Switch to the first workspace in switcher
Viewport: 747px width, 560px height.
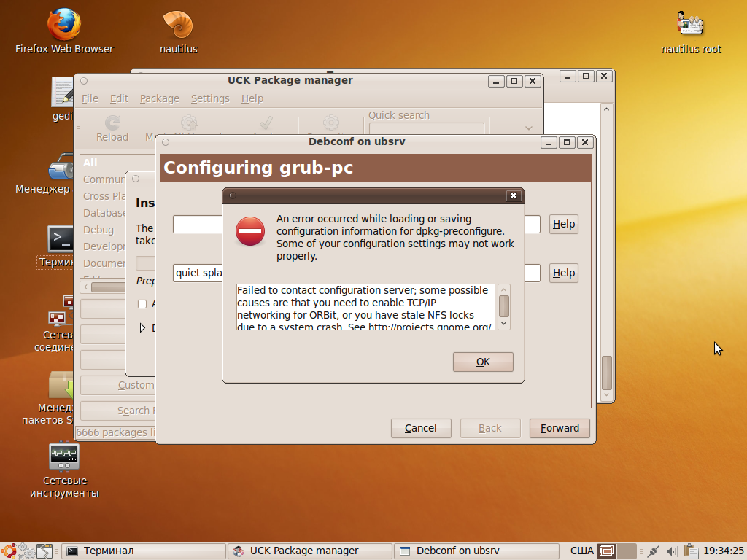pyautogui.click(x=607, y=551)
